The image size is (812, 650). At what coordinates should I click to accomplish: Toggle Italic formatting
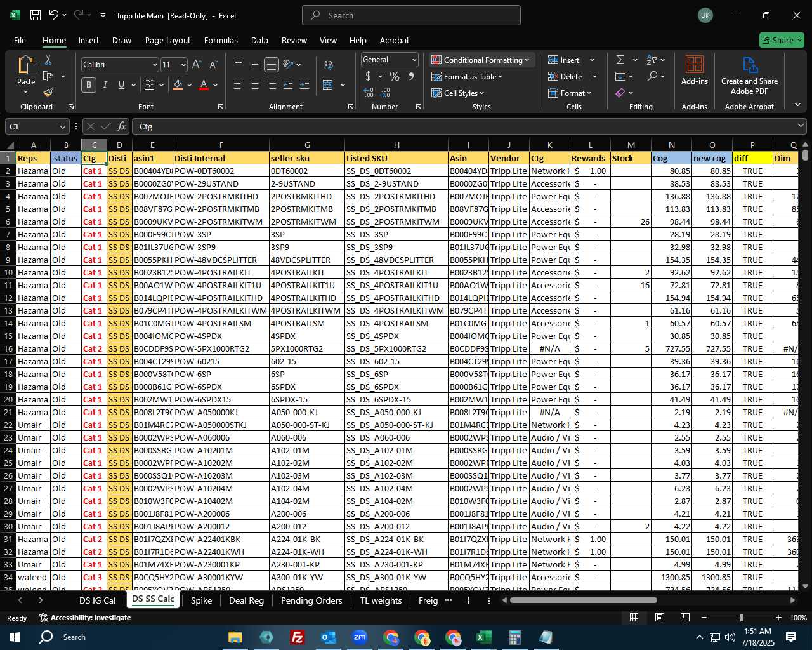(105, 85)
